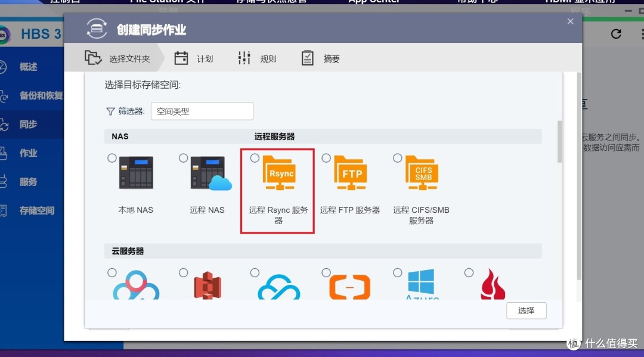Image resolution: width=644 pixels, height=357 pixels.
Task: Click the 选择目标存储空间 label
Action: (x=143, y=85)
